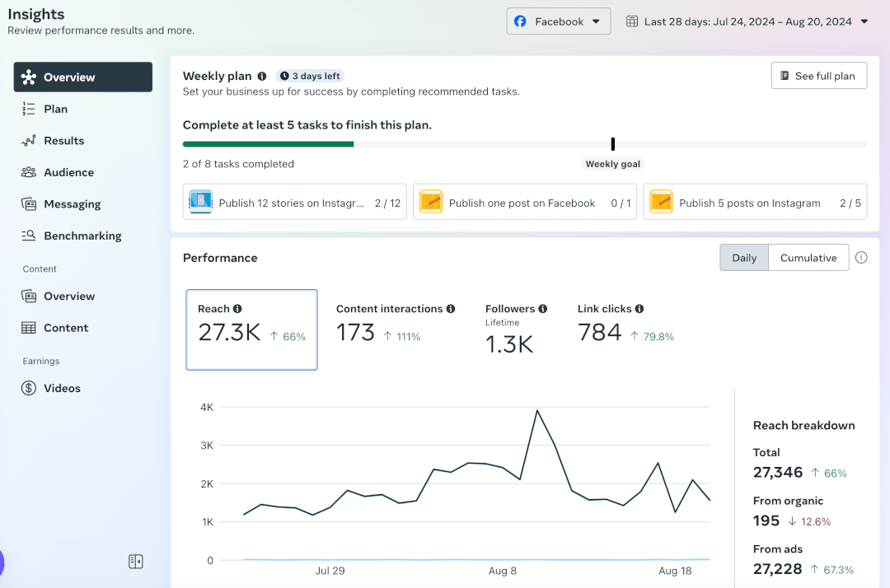The image size is (890, 588).
Task: Click the reach chart peak near Aug 8
Action: (537, 410)
